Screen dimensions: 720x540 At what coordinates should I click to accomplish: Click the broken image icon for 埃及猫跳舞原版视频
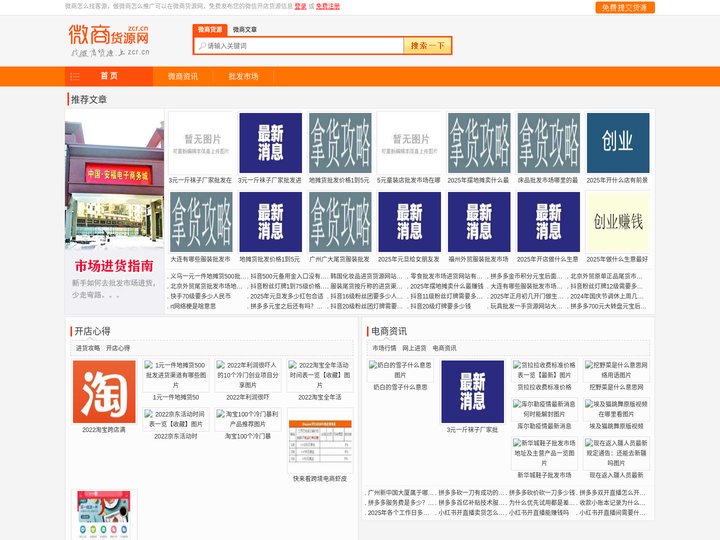click(x=589, y=404)
